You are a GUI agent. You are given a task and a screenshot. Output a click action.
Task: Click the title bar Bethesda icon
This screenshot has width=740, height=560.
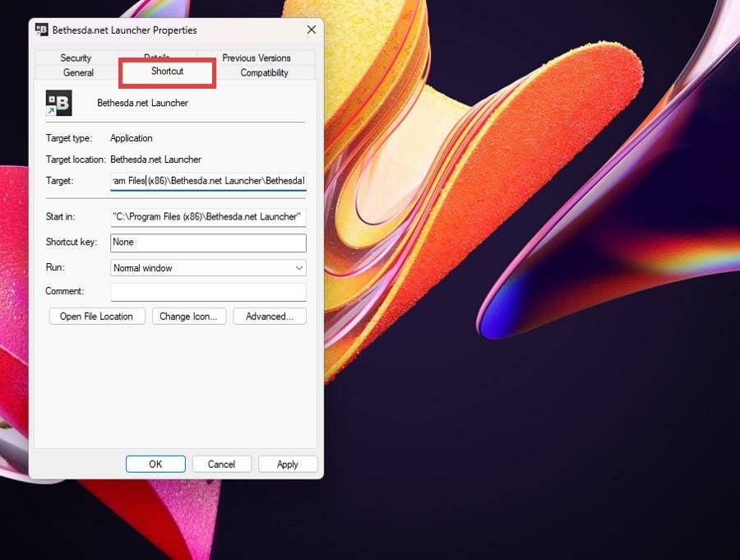point(42,30)
